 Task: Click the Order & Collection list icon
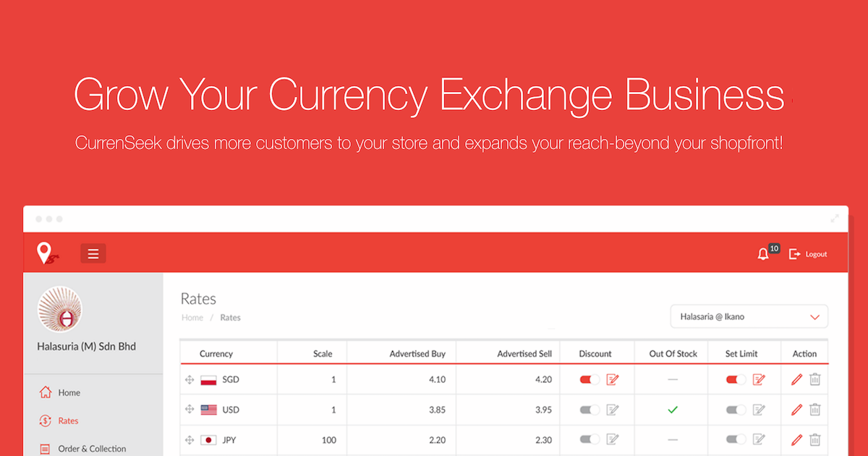(46, 449)
